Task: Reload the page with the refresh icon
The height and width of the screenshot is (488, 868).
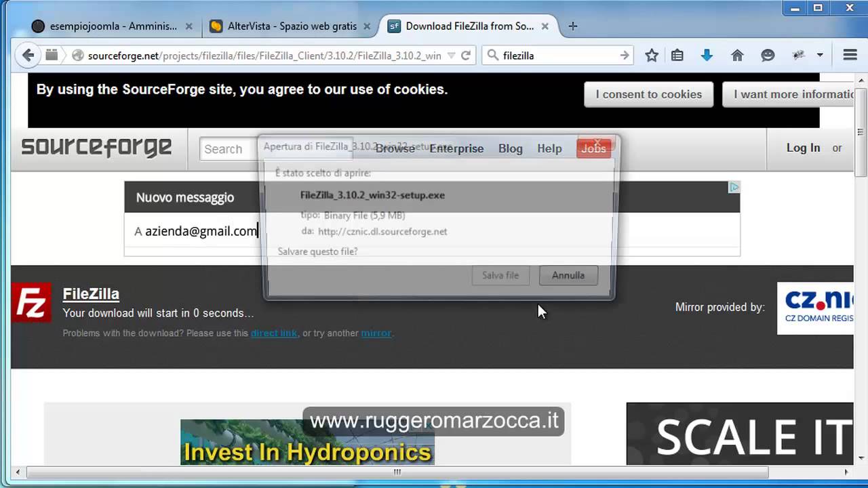Action: click(466, 56)
